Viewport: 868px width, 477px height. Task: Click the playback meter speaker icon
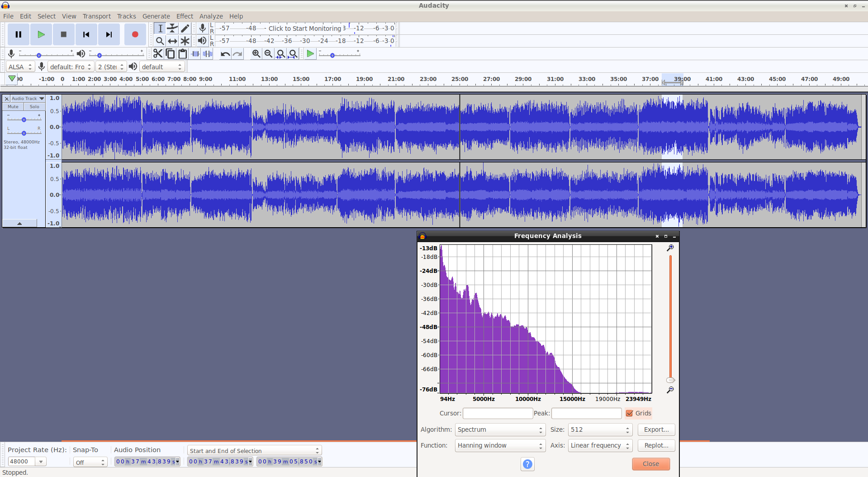(x=202, y=41)
